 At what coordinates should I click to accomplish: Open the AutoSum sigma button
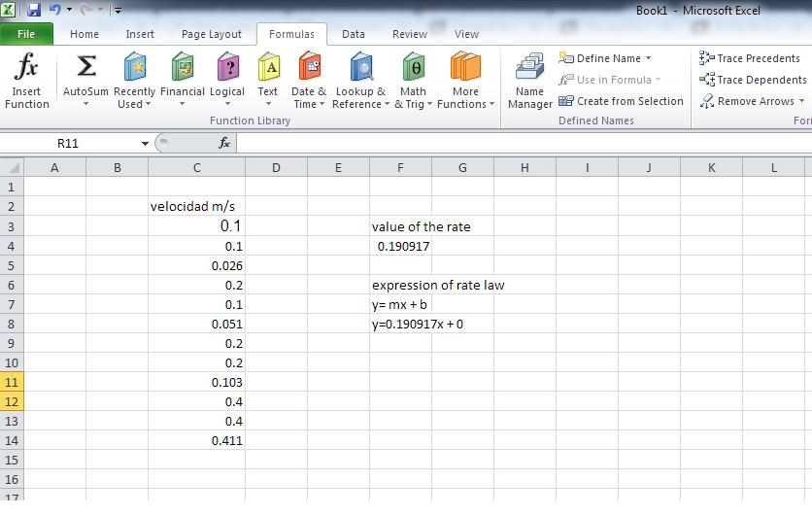(86, 66)
